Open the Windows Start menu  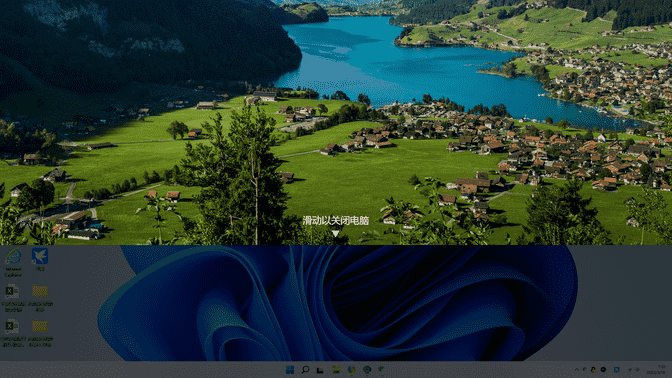pyautogui.click(x=290, y=369)
